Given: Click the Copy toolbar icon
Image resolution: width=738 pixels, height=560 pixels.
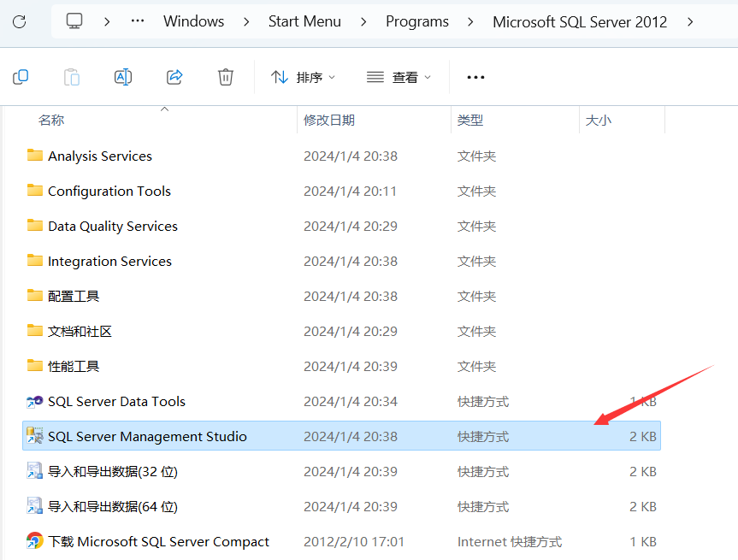Looking at the screenshot, I should (x=21, y=77).
